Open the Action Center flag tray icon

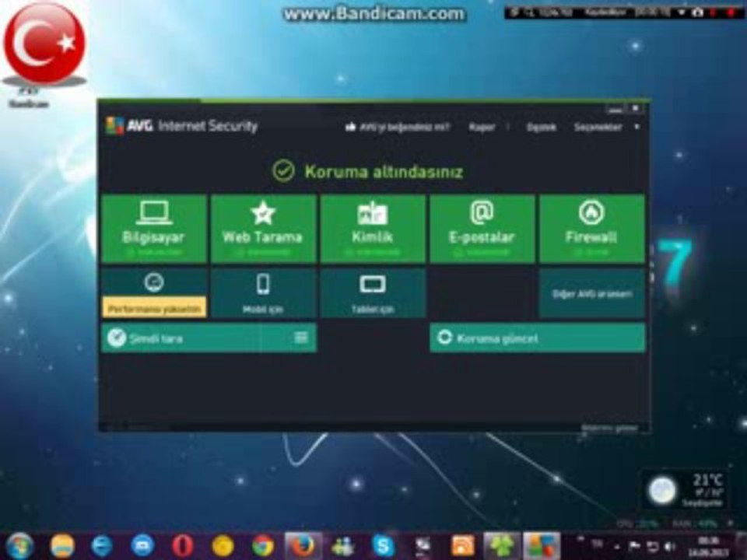click(x=634, y=546)
